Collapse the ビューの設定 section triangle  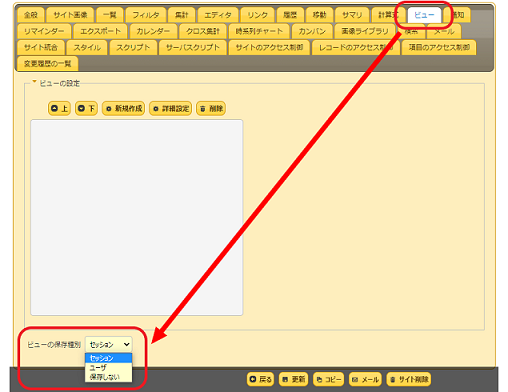34,81
